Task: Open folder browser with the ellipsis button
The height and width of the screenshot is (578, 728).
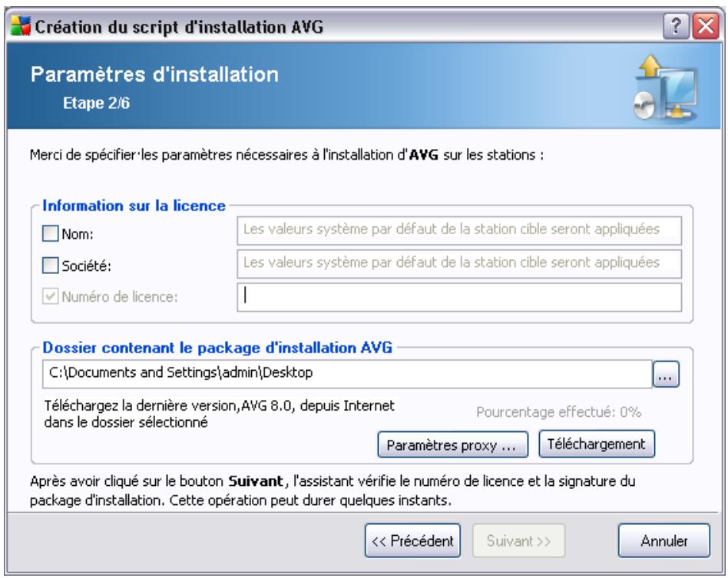Action: click(x=666, y=374)
